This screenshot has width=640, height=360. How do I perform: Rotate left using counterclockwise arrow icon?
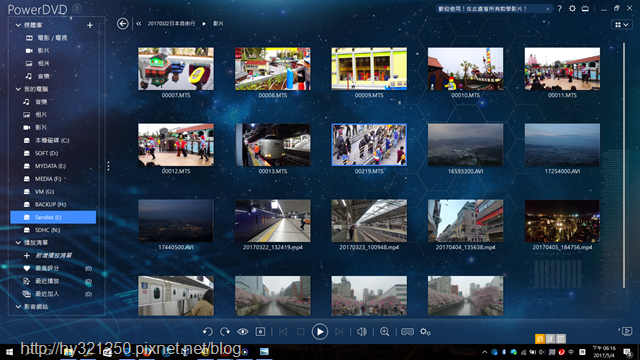point(207,332)
